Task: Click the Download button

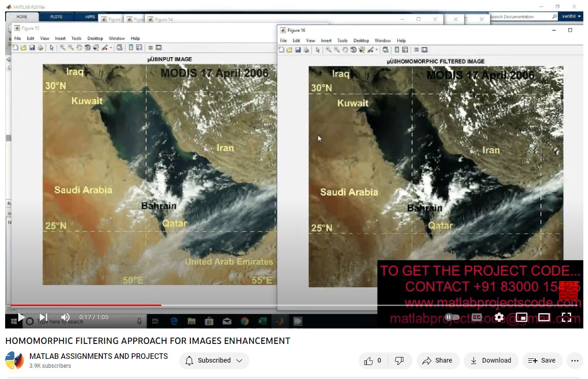Action: click(x=491, y=361)
